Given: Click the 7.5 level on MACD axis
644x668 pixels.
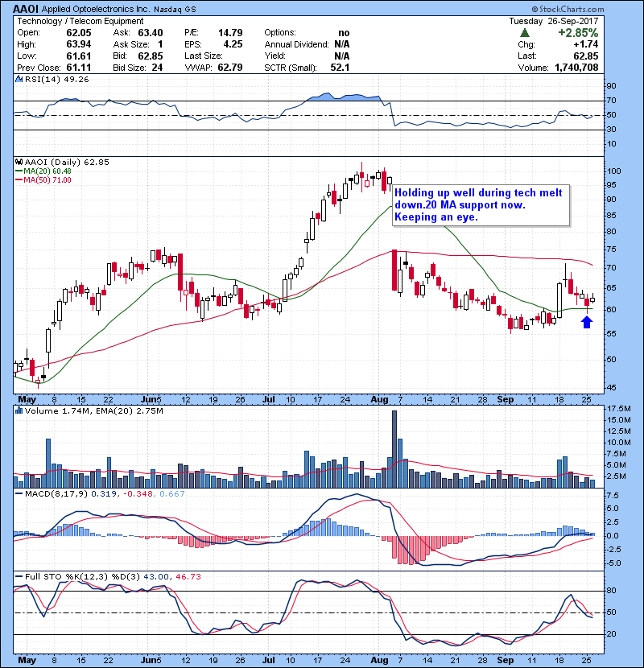Looking at the screenshot, I should [613, 496].
